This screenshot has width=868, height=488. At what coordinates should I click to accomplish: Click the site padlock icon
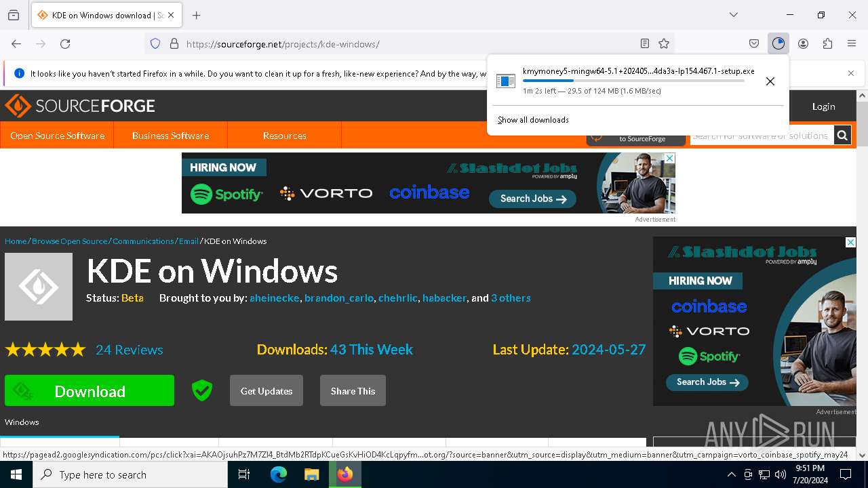[174, 43]
